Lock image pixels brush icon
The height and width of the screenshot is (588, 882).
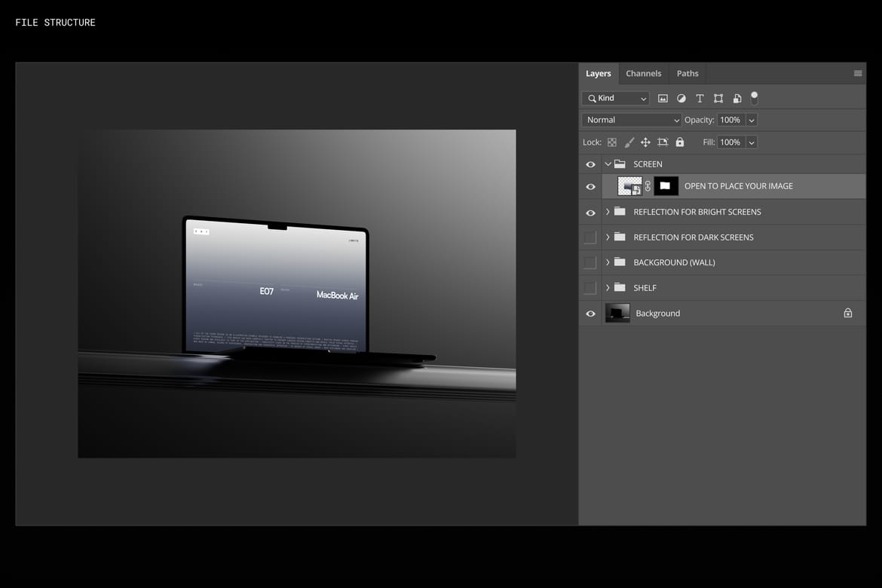tap(629, 142)
